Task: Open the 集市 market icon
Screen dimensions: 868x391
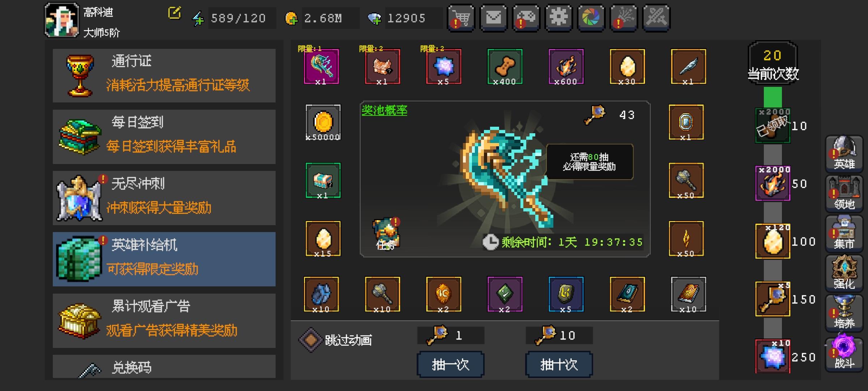Action: [x=844, y=233]
